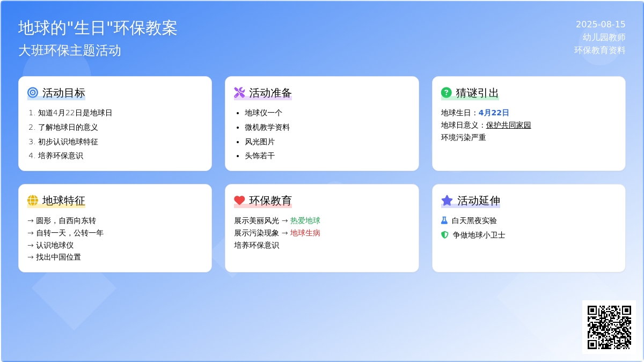This screenshot has width=644, height=362.
Task: Click the 环保教育 card heading
Action: click(x=270, y=201)
